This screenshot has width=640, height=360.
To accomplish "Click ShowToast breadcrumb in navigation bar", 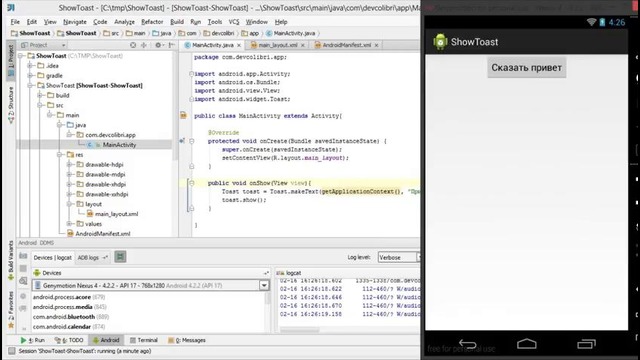I will click(x=31, y=33).
